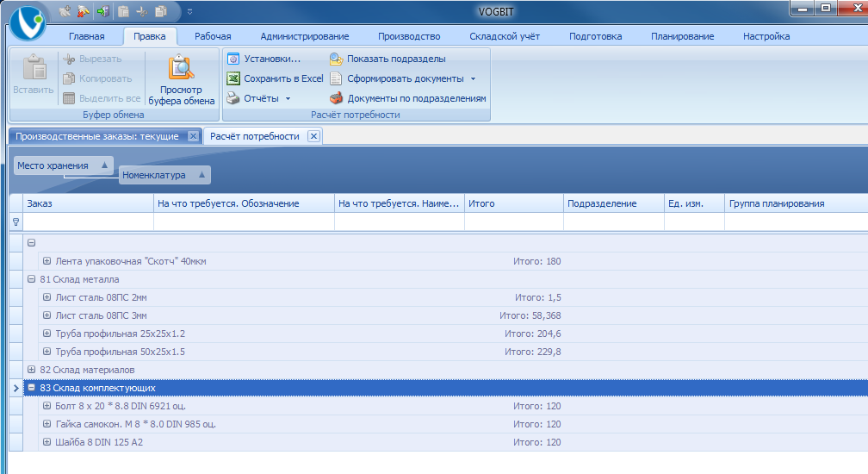Click the Вырезать scissors icon
868x474 pixels.
69,59
